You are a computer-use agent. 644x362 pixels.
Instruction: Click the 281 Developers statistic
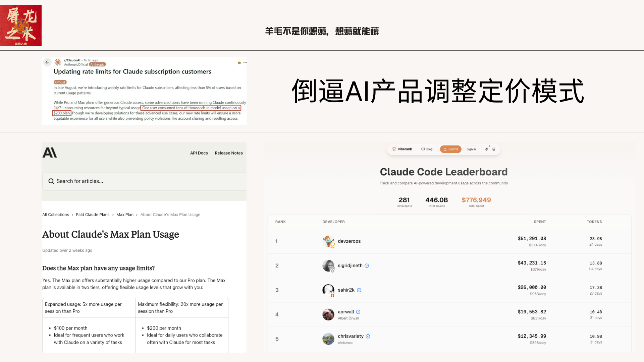404,202
